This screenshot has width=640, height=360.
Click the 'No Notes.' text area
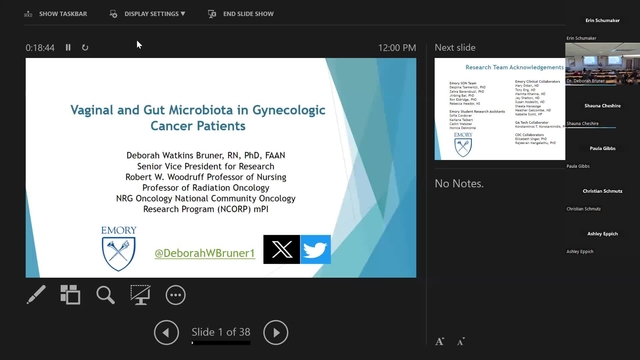pyautogui.click(x=459, y=184)
